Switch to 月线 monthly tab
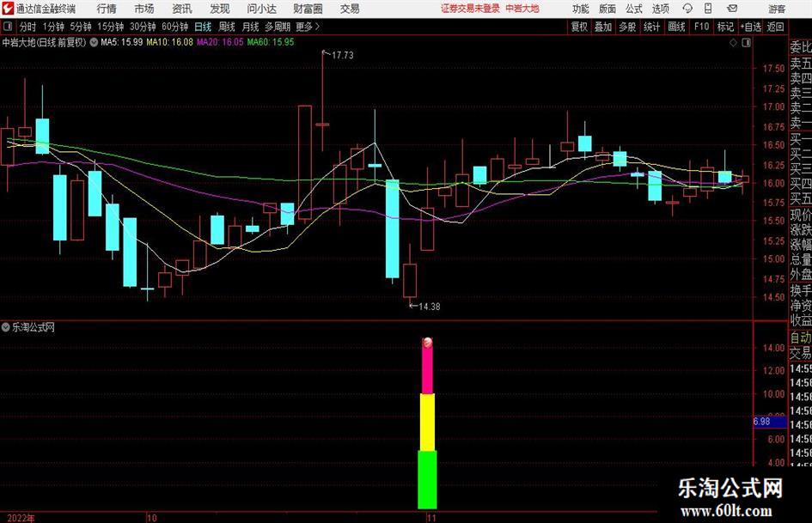 (x=250, y=27)
